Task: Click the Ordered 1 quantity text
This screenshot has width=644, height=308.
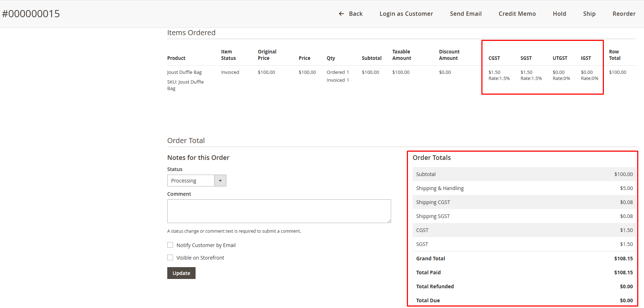Action: [338, 72]
